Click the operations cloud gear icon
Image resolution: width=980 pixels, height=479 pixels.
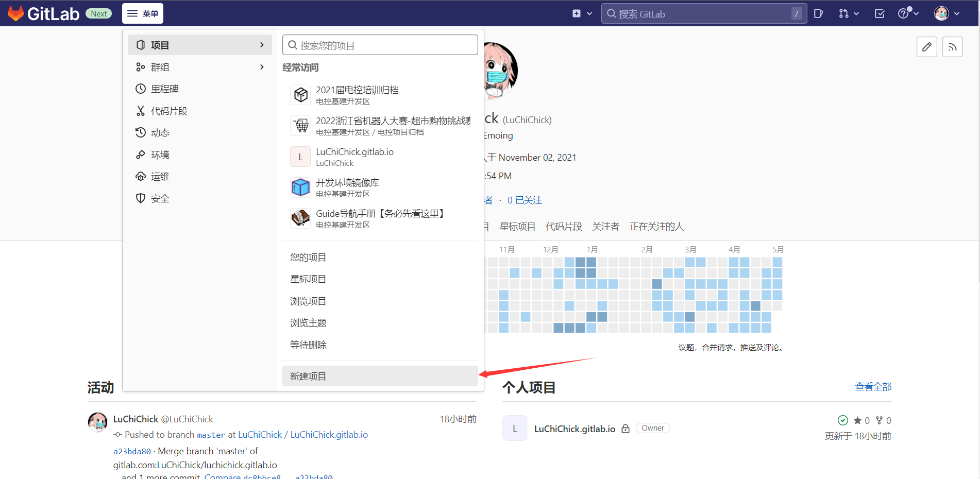coord(140,176)
